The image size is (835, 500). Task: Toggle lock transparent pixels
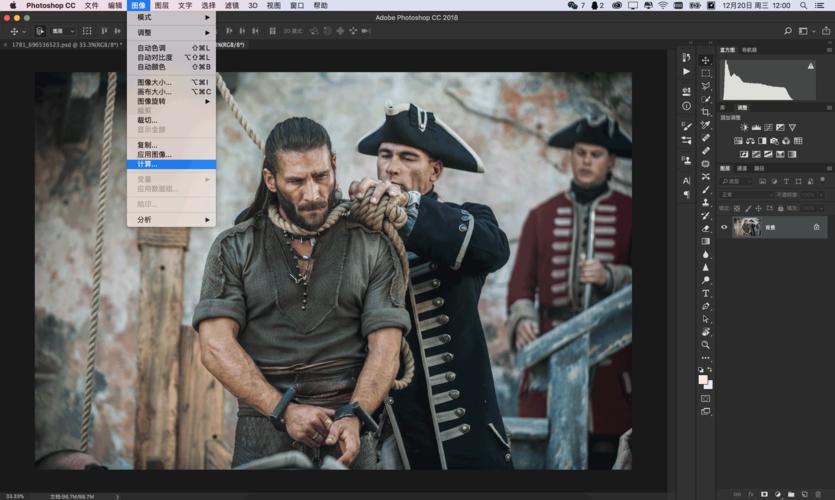[737, 208]
